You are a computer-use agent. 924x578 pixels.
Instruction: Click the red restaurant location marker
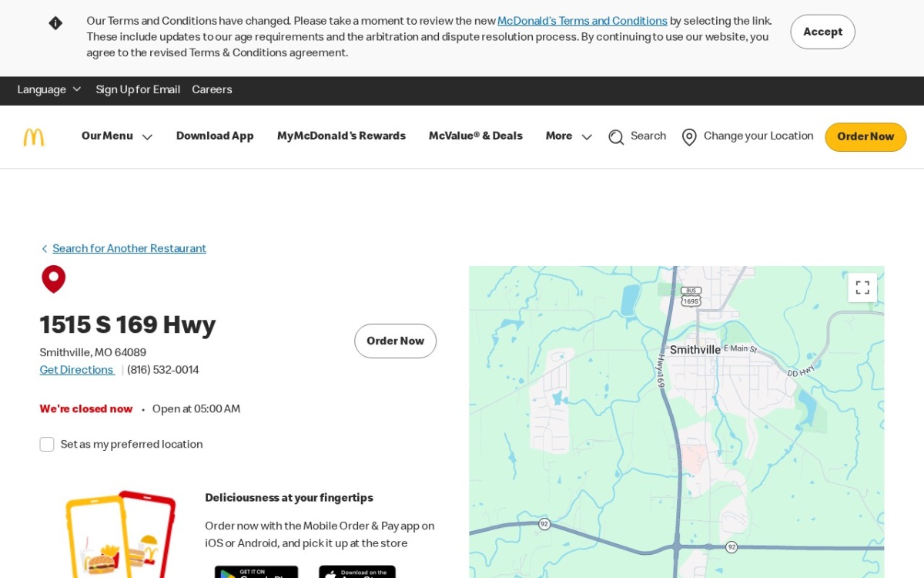click(53, 279)
